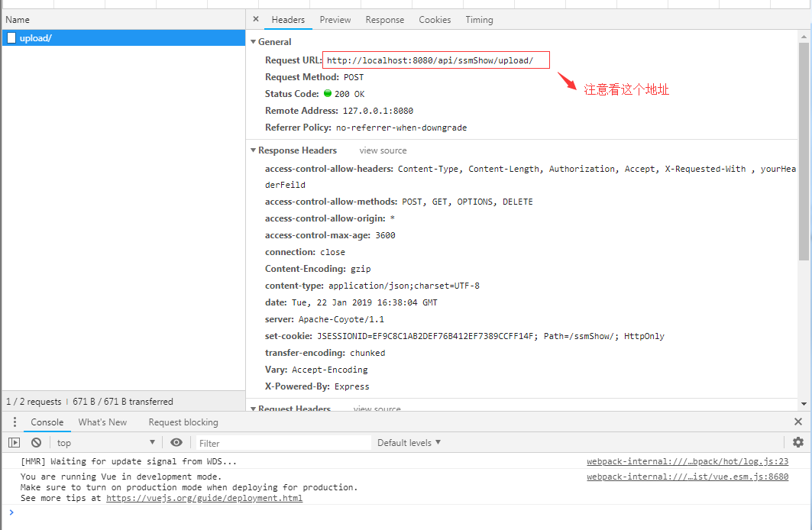Open the Response tab
This screenshot has width=812, height=530.
384,19
